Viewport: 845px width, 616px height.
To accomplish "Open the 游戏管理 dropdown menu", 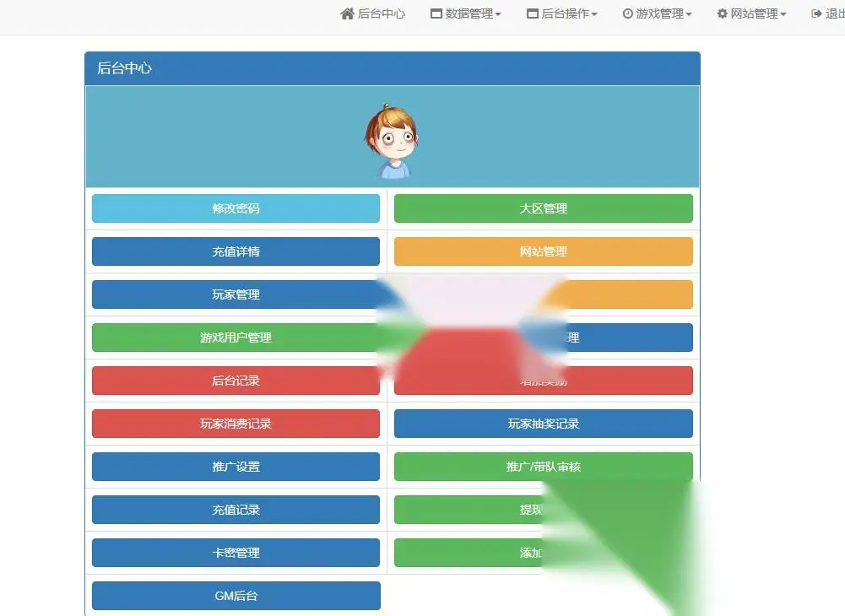I will click(657, 14).
